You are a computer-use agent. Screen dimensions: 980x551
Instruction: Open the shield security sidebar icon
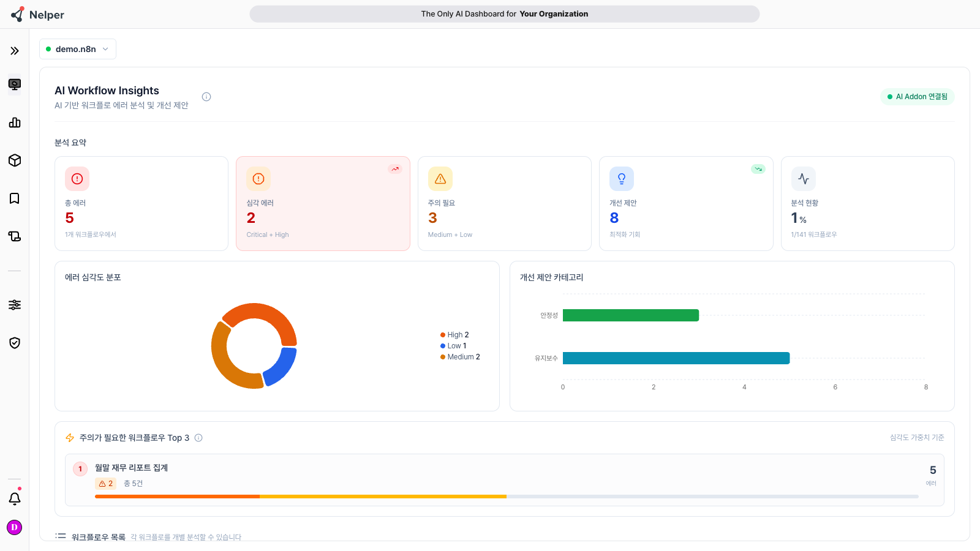click(x=15, y=343)
